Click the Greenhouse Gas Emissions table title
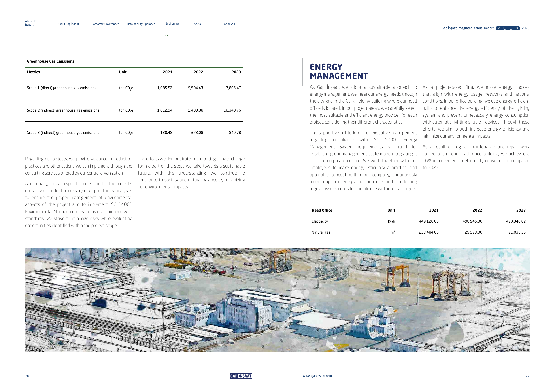The width and height of the screenshot is (555, 392). pos(51,61)
